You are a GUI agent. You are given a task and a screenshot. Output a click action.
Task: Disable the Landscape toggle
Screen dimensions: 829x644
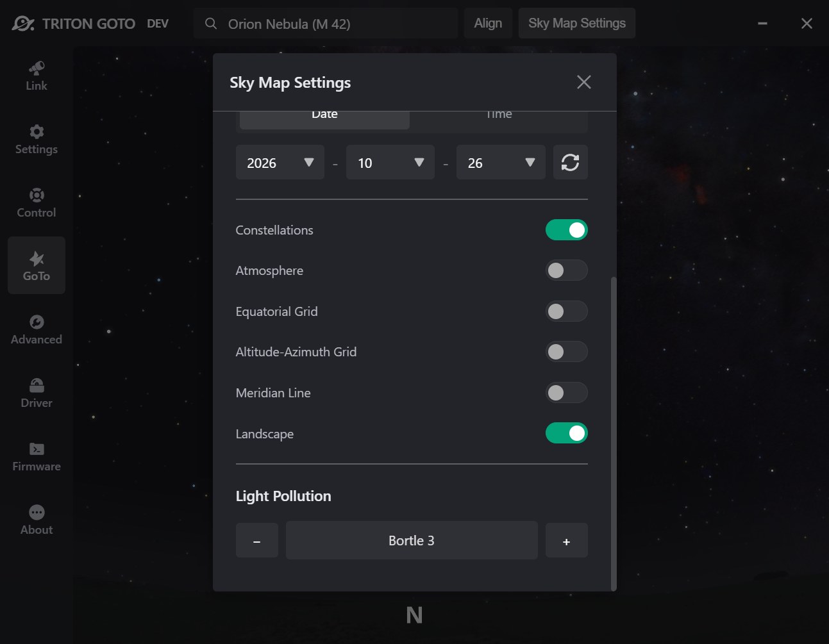567,433
